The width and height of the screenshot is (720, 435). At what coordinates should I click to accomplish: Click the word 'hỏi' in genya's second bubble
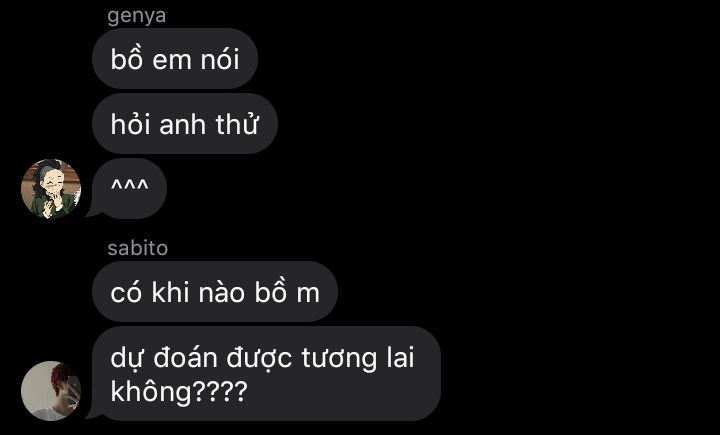[x=130, y=124]
